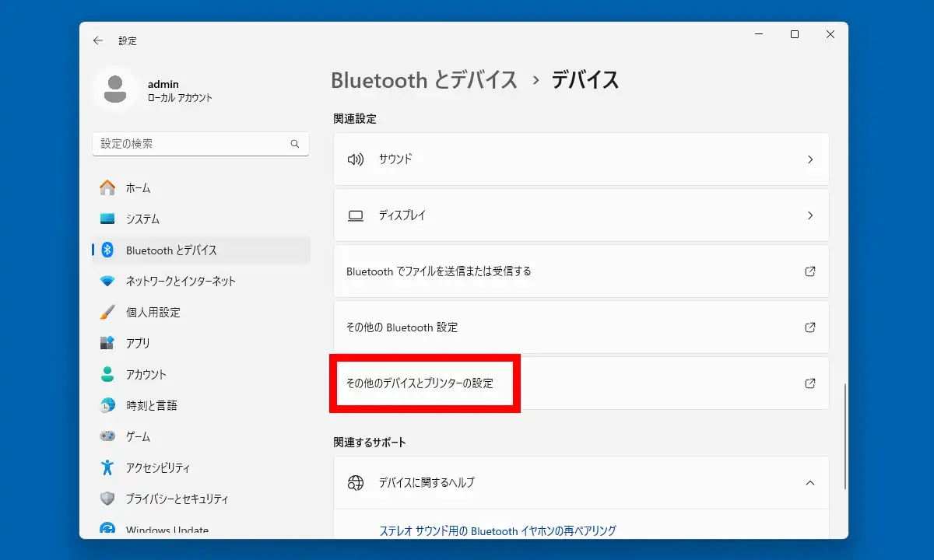934x560 pixels.
Task: Click the admin user avatar icon
Action: coord(115,89)
